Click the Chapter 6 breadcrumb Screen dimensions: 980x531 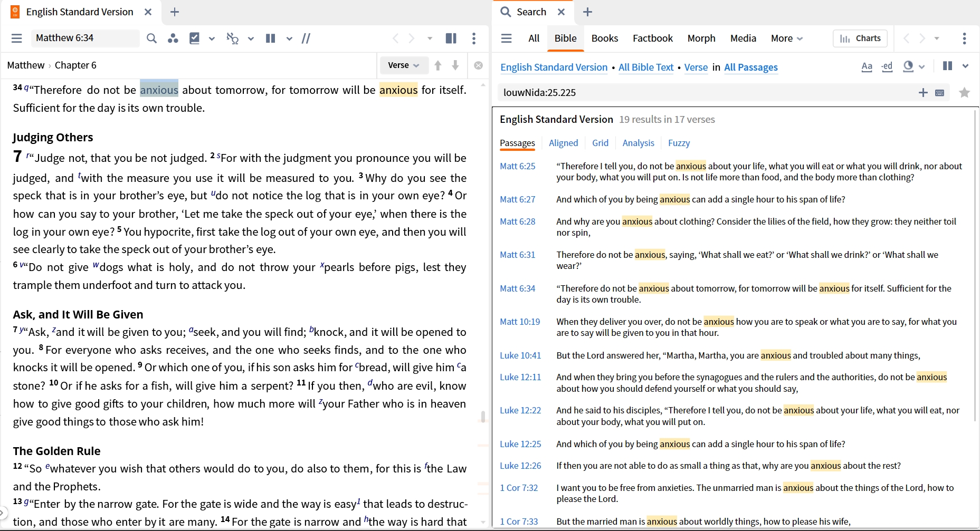click(x=75, y=65)
